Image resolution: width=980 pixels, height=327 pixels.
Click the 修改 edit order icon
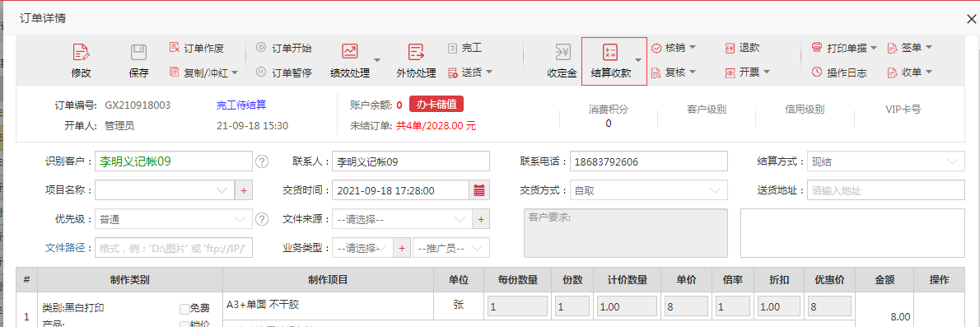[81, 53]
